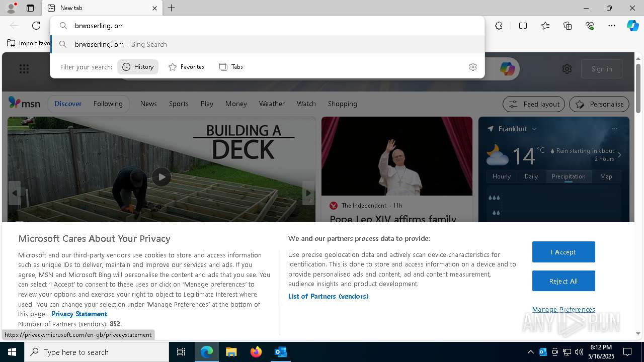Open Collections toolbar icon

568,26
